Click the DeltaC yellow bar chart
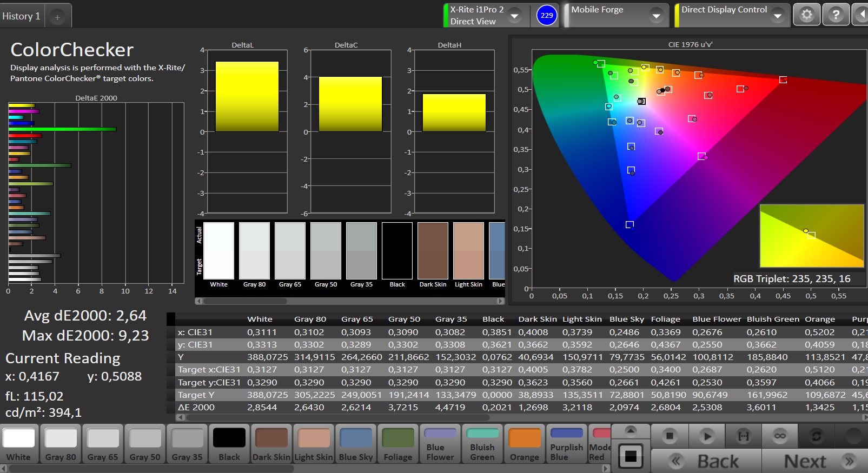Screen dimensions: 868x473 click(x=350, y=104)
